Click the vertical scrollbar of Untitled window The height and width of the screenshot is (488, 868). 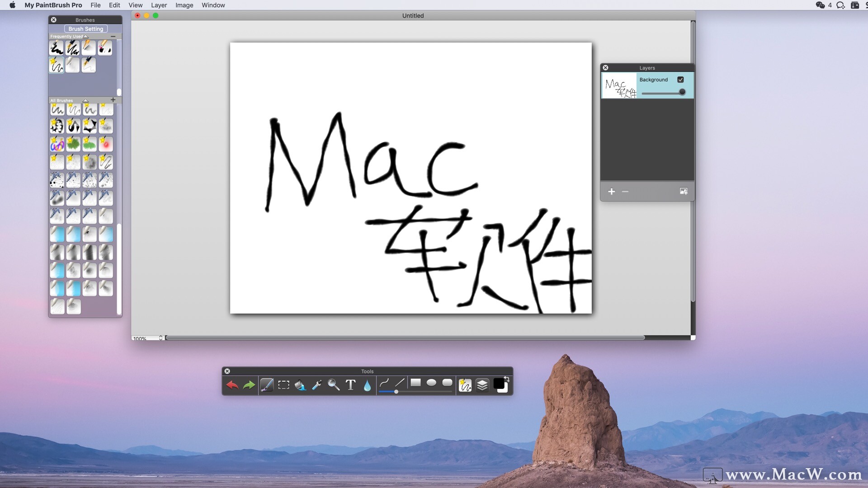(693, 161)
